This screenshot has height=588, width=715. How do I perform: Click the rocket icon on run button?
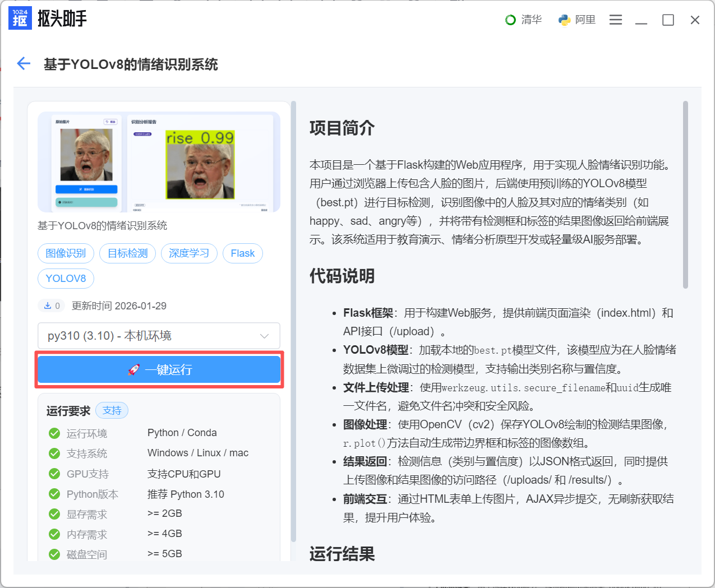pos(133,369)
